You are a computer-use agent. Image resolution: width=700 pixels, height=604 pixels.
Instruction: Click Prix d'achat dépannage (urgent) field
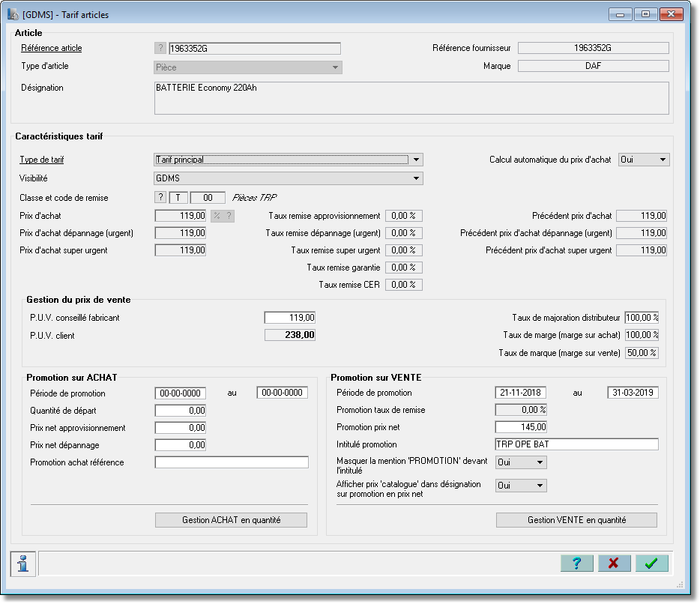pos(181,233)
